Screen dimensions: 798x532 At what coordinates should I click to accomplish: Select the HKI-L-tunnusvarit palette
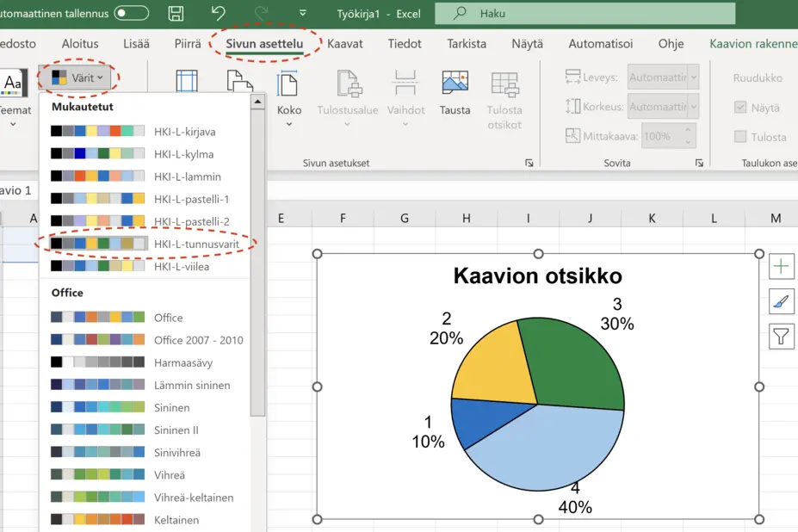pos(145,244)
